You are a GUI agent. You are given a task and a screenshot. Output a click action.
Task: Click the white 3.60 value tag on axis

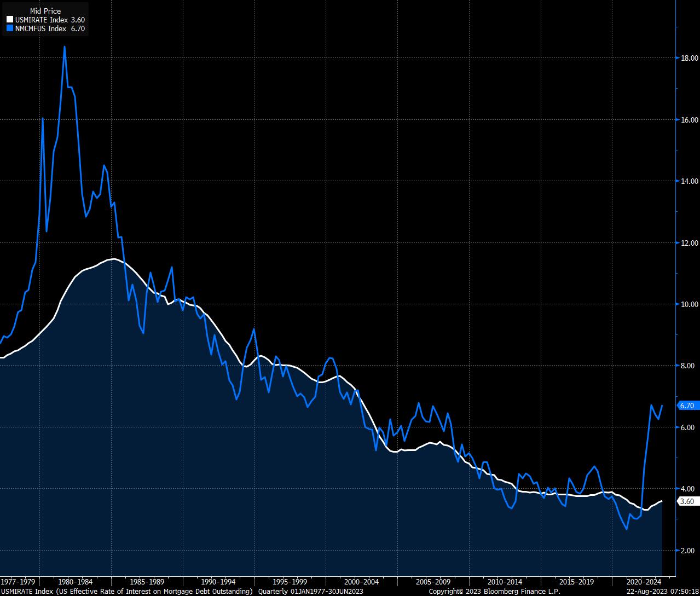(686, 501)
